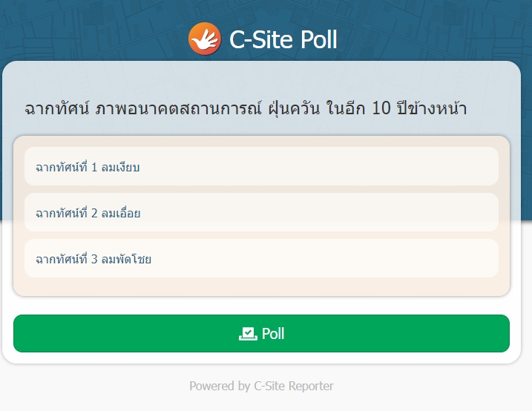
Task: Choose option ฉากทัศน์ที่ 2 ลมเอื้อย
Action: (261, 212)
